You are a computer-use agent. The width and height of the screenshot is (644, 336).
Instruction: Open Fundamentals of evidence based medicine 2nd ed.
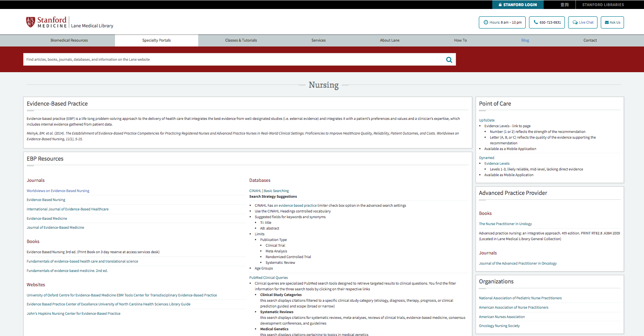tap(67, 271)
